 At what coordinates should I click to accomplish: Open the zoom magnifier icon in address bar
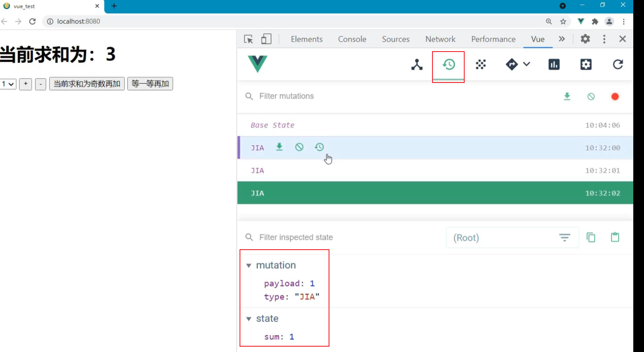pos(549,21)
